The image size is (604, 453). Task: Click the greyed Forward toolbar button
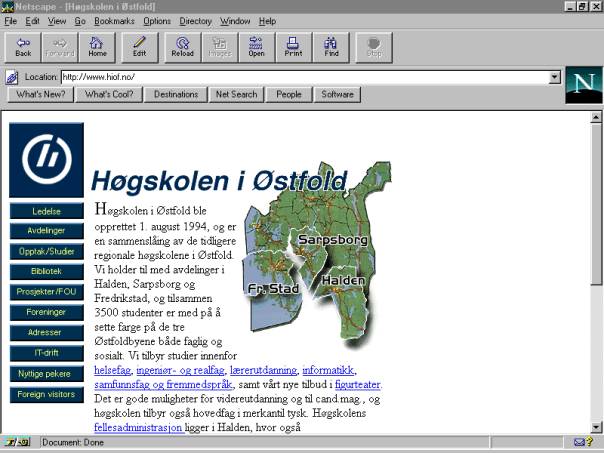point(60,47)
